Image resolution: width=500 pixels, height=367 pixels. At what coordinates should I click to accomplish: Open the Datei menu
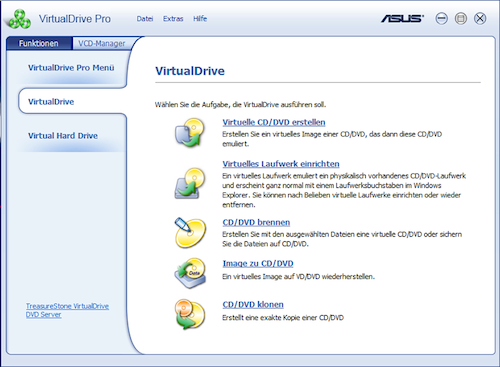145,19
